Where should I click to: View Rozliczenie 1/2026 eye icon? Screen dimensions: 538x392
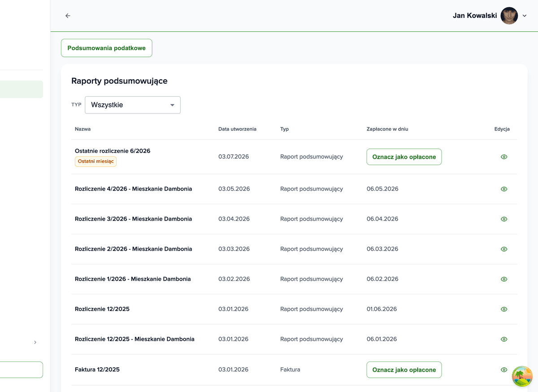(504, 279)
